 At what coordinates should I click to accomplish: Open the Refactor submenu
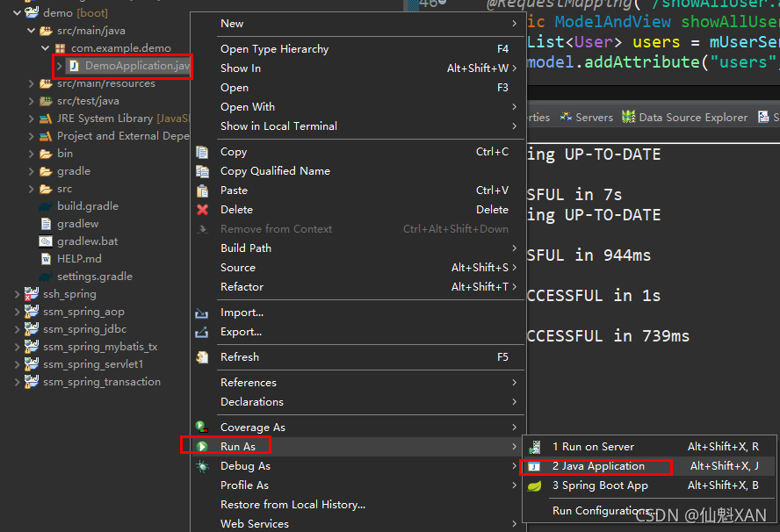coord(357,287)
